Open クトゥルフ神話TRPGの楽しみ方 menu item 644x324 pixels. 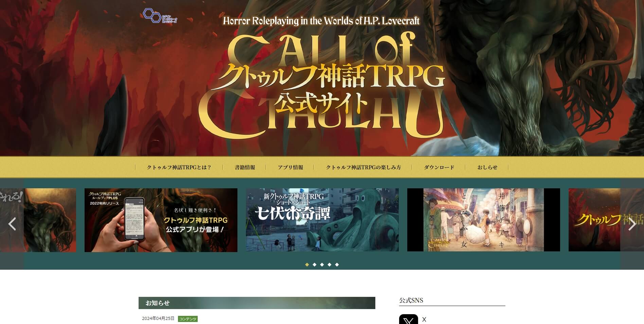click(x=363, y=167)
